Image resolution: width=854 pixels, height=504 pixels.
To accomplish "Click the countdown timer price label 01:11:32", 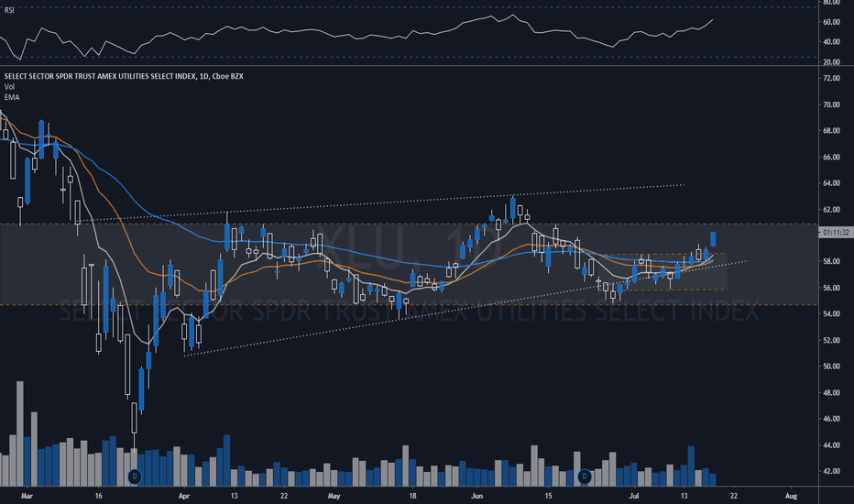I will click(836, 233).
